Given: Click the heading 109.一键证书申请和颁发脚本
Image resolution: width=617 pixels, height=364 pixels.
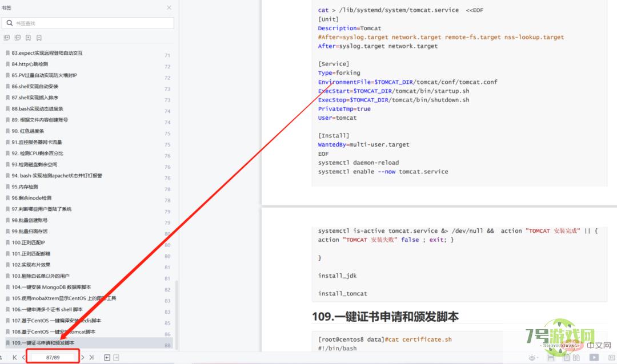Looking at the screenshot, I should point(385,317).
